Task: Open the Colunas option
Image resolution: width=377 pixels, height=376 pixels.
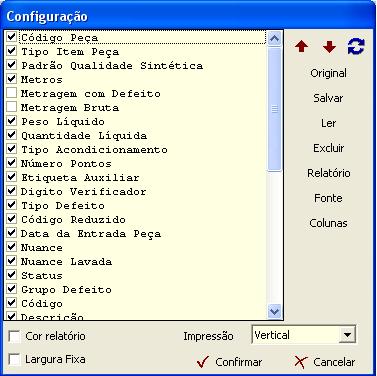Action: (328, 223)
